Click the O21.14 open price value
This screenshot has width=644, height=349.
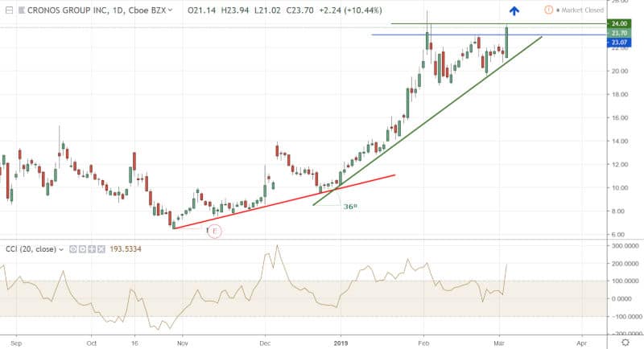[202, 10]
